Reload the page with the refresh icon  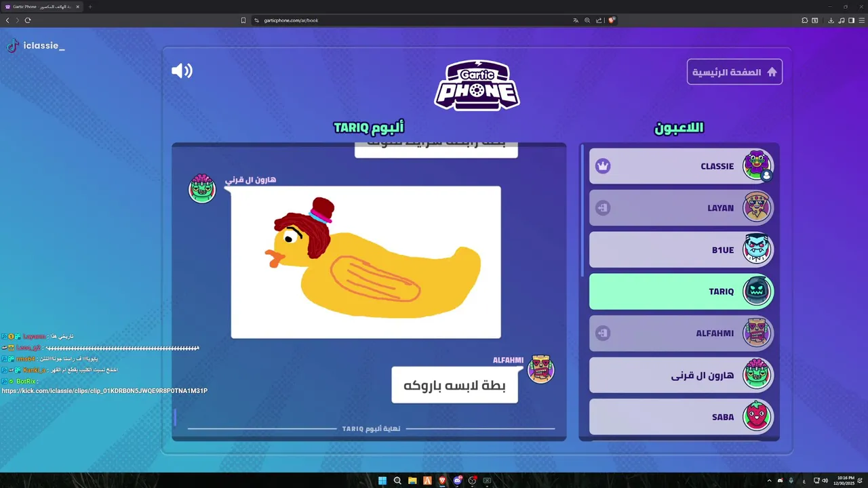28,20
